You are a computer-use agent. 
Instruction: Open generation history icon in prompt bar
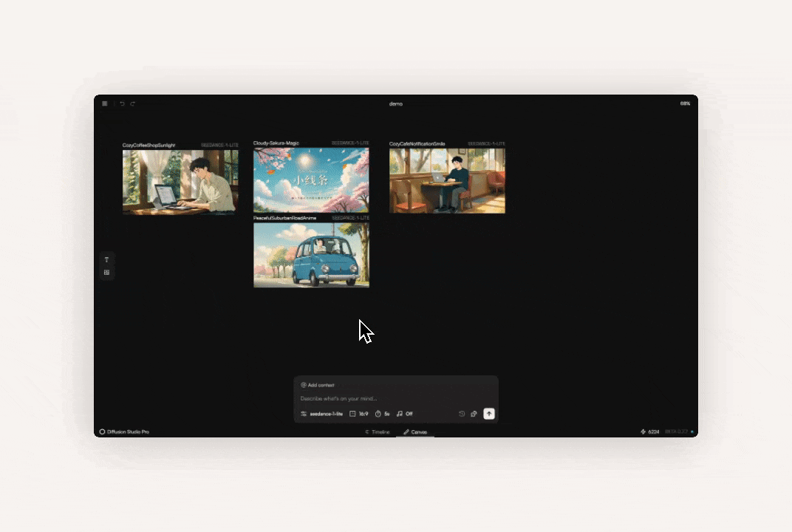pos(460,414)
